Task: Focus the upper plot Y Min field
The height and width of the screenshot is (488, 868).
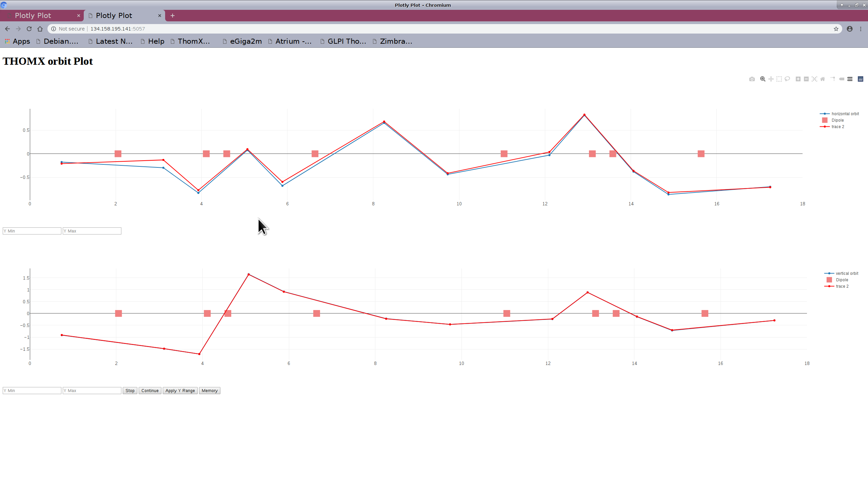Action: pyautogui.click(x=32, y=231)
